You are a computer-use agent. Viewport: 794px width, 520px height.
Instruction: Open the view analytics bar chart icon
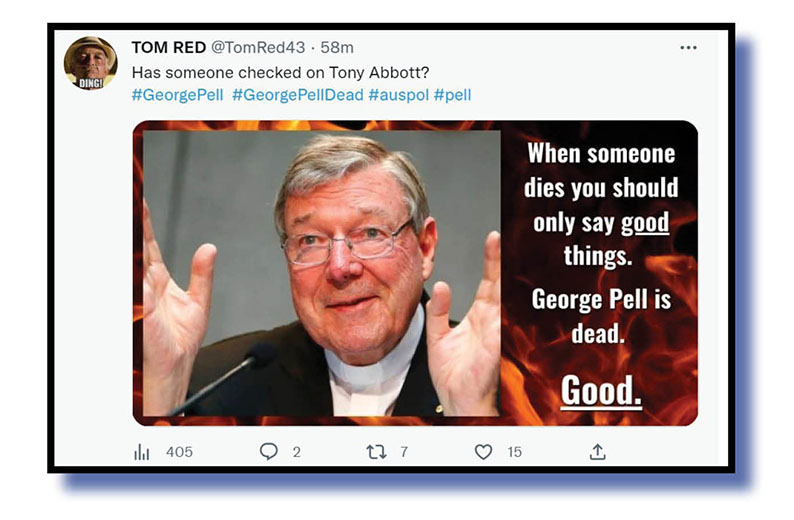(x=142, y=452)
